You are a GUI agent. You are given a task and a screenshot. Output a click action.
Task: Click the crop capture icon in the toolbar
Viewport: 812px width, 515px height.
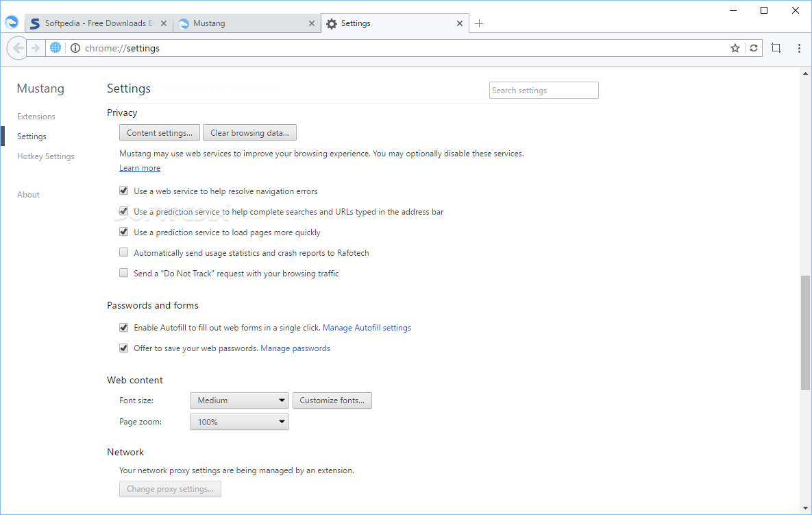[776, 48]
